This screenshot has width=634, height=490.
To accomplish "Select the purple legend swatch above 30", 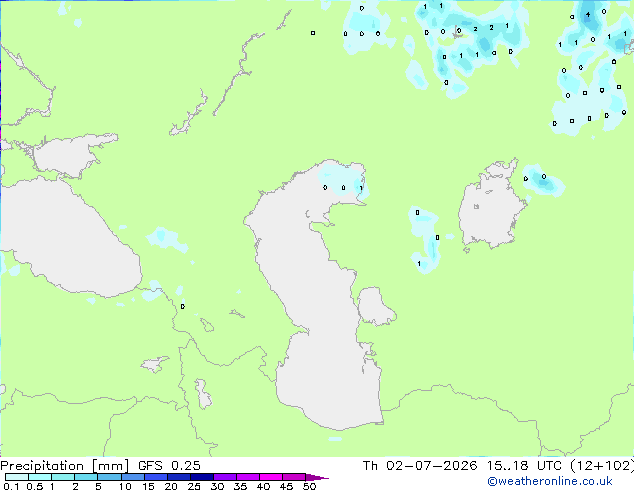I will [225, 477].
